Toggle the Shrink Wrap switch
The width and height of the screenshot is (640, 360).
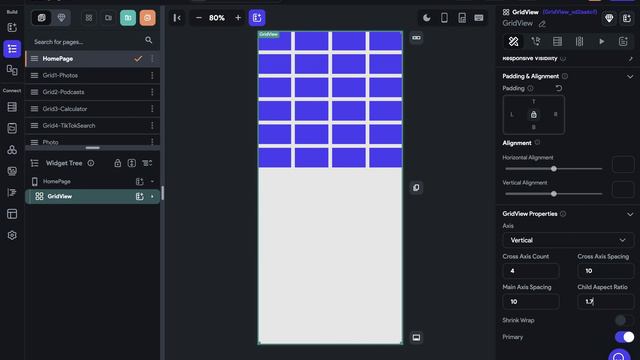[x=624, y=320]
